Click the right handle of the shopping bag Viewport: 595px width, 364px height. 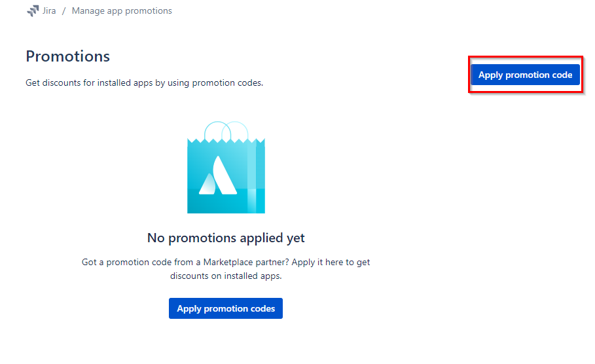click(x=236, y=130)
